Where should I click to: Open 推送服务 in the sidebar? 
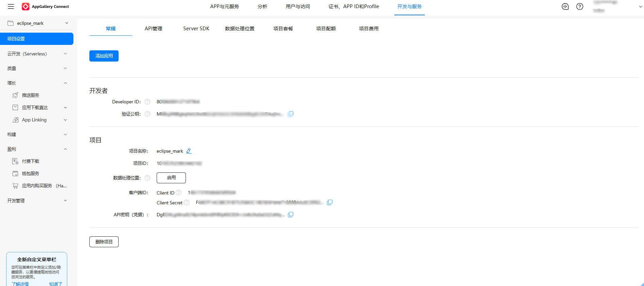click(x=31, y=95)
